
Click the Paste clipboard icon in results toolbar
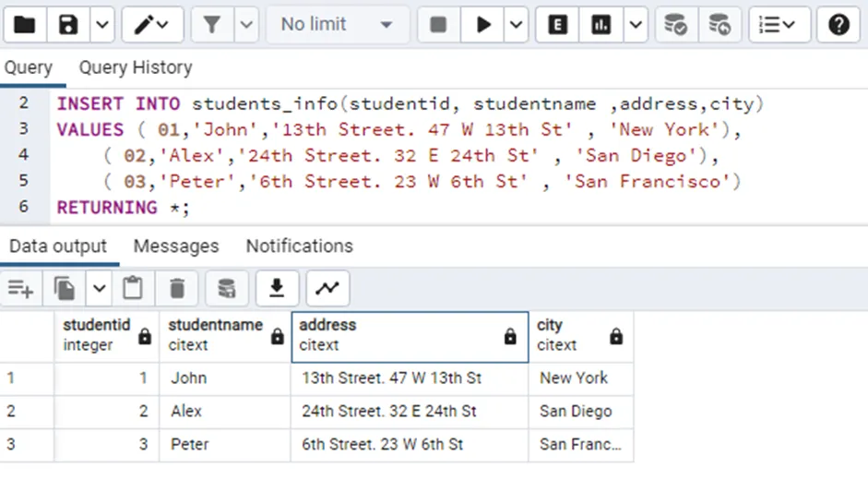134,289
